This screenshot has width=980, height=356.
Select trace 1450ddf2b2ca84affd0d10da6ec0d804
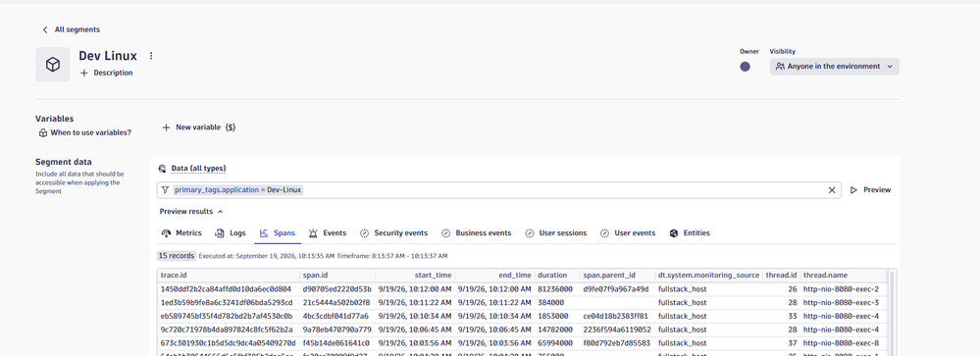tap(226, 289)
